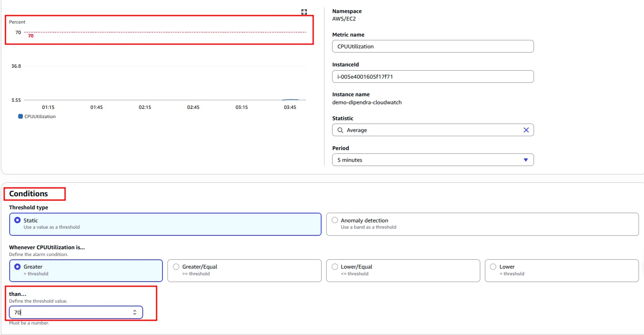The height and width of the screenshot is (335, 644).
Task: Choose the Greater/Equal condition option
Action: [244, 270]
